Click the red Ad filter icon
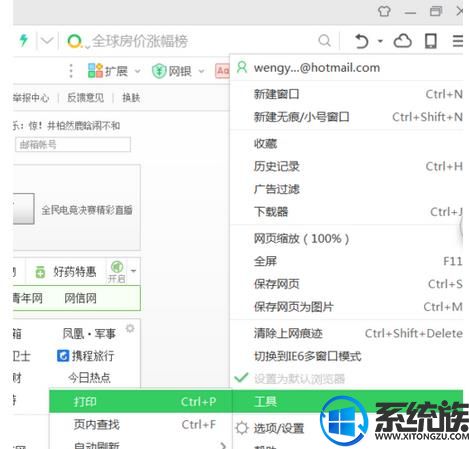 pos(222,71)
